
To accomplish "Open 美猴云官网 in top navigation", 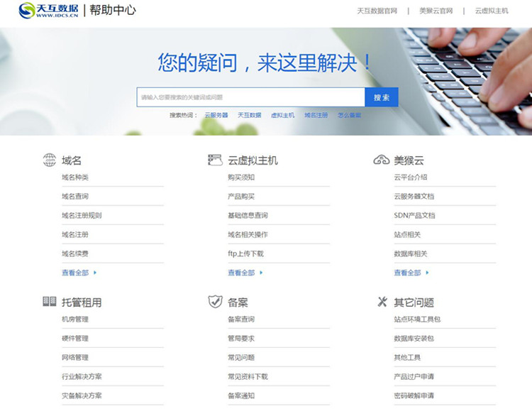I will pyautogui.click(x=436, y=11).
